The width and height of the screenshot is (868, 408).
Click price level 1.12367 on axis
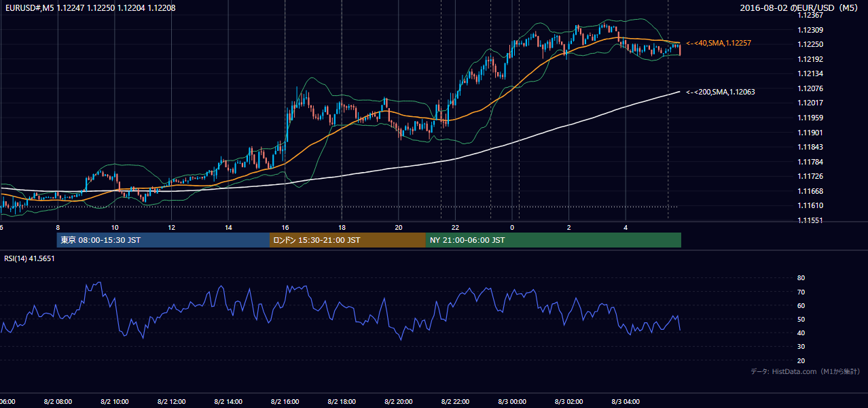tap(810, 15)
